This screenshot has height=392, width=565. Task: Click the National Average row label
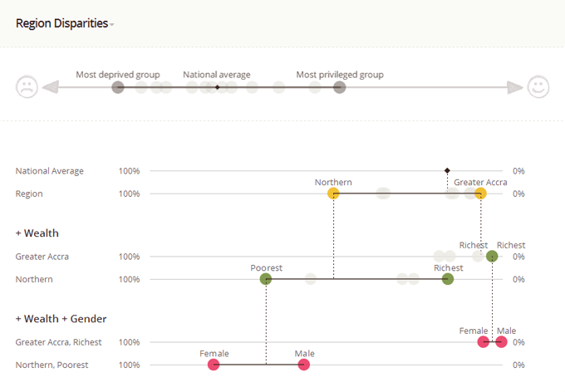coord(49,171)
